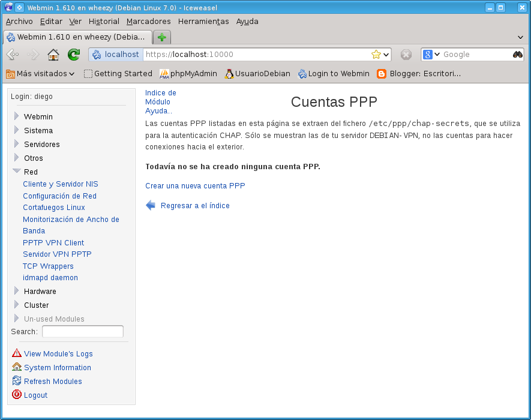Open the Indice de Módulo link
Screen dimensions: 531x420
click(161, 97)
